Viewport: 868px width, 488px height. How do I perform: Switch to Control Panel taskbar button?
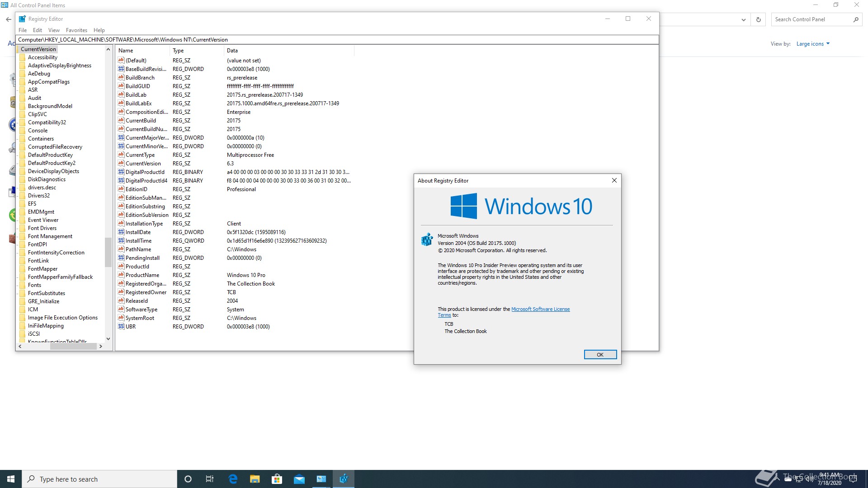(x=321, y=479)
